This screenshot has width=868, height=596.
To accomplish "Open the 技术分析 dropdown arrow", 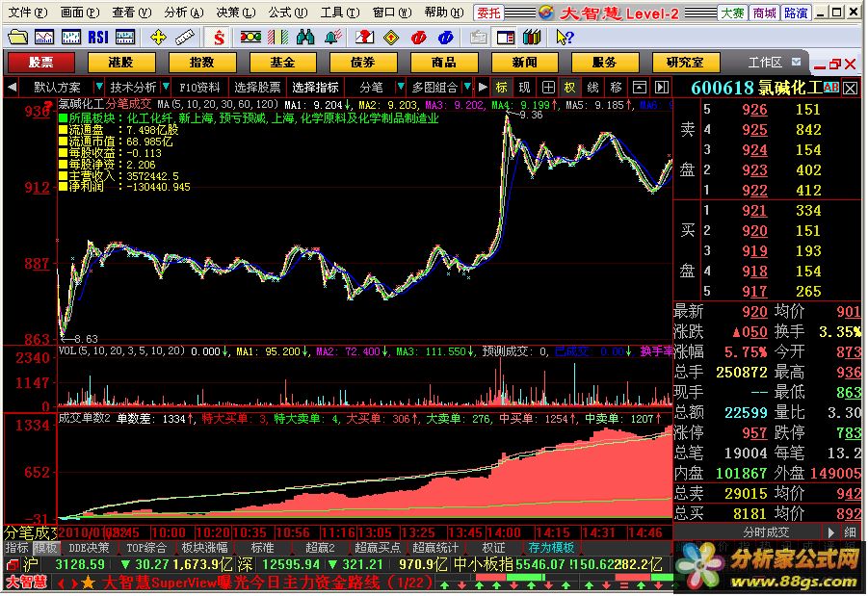I will point(165,87).
